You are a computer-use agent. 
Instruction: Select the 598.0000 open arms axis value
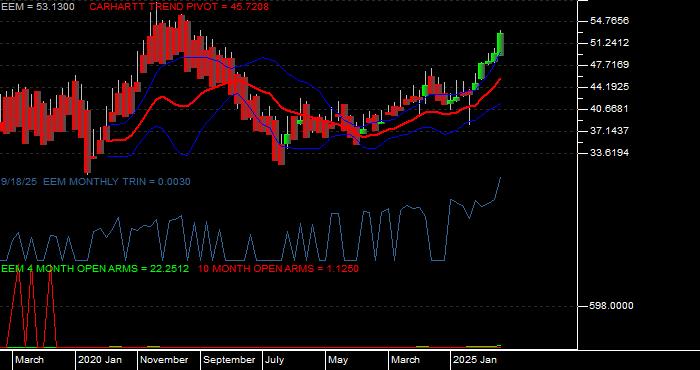(611, 306)
